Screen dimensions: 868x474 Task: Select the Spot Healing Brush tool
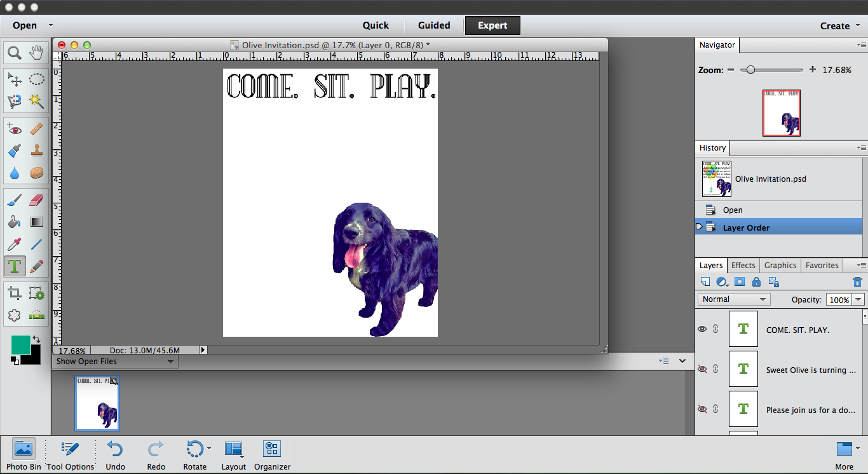[37, 130]
